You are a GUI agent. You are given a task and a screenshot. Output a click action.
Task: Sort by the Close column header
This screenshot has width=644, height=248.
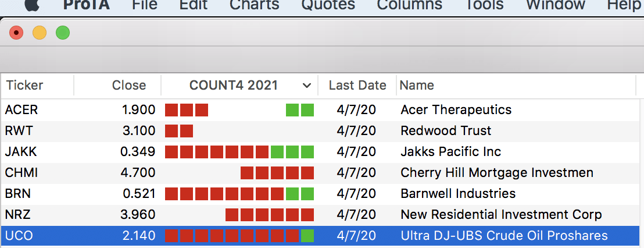117,85
